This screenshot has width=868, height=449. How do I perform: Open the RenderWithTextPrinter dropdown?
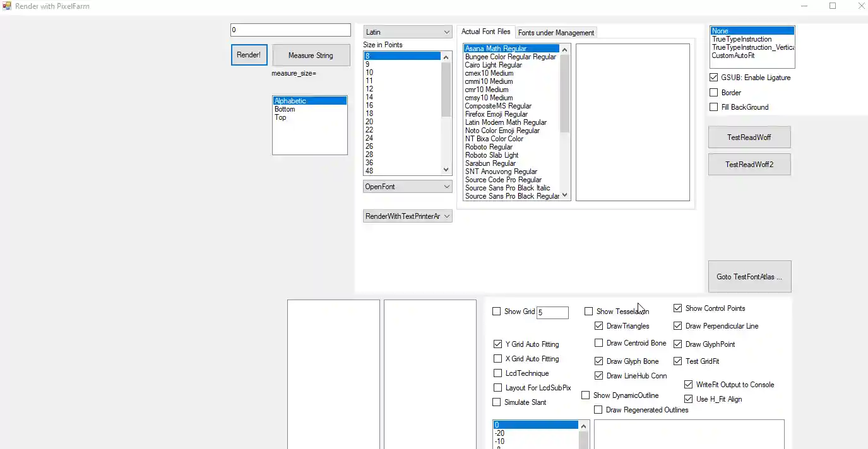pyautogui.click(x=407, y=216)
